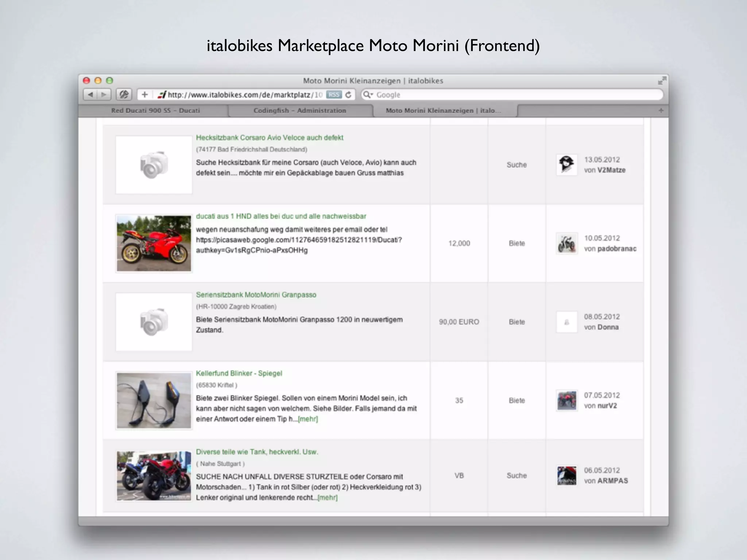Open user profile ARMPAS
747x560 pixels.
[x=613, y=481]
